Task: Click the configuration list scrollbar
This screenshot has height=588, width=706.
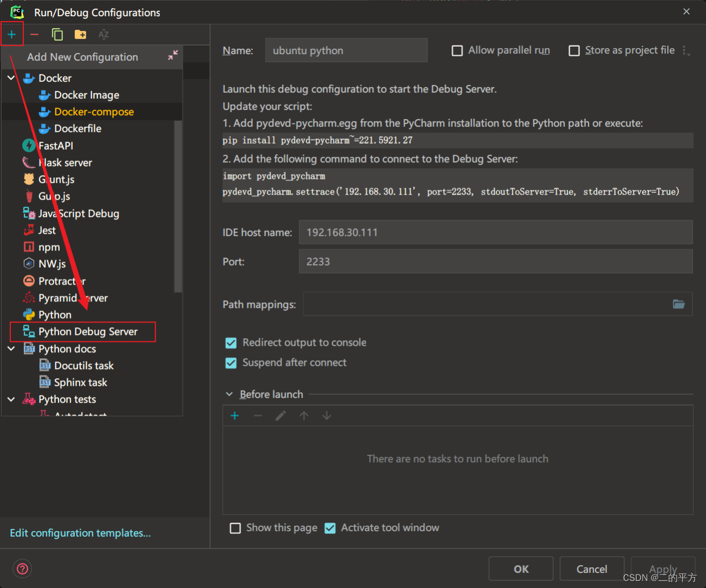Action: pyautogui.click(x=178, y=206)
